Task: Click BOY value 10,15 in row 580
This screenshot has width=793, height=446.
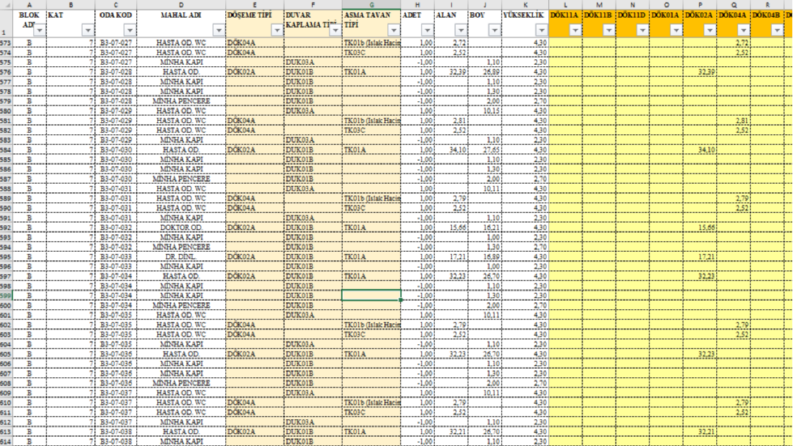Action: 484,111
